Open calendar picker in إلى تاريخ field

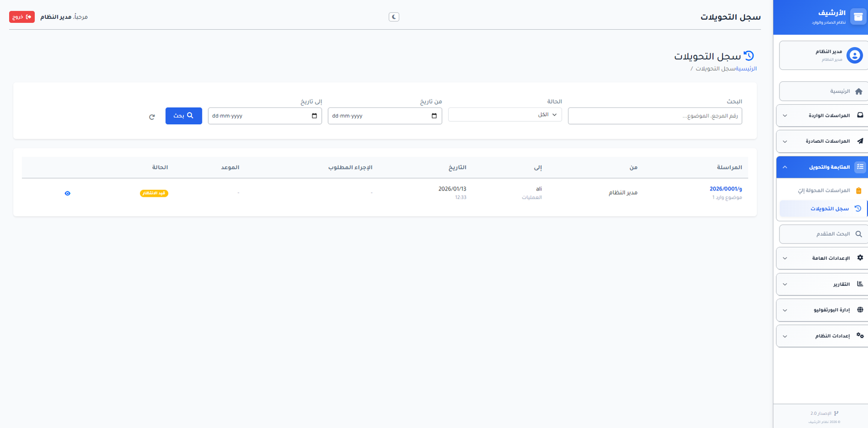pos(314,116)
